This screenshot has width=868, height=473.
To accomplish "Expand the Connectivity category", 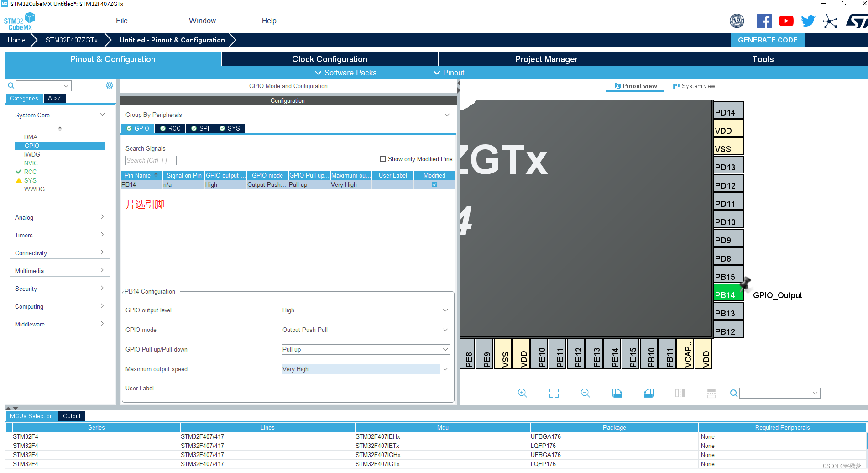I will [60, 253].
